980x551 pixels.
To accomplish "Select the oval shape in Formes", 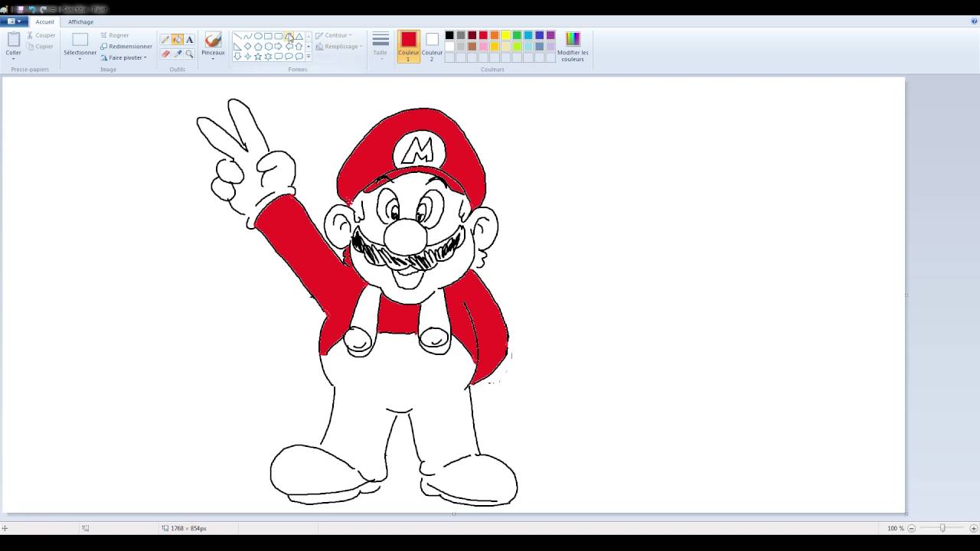I will [258, 35].
